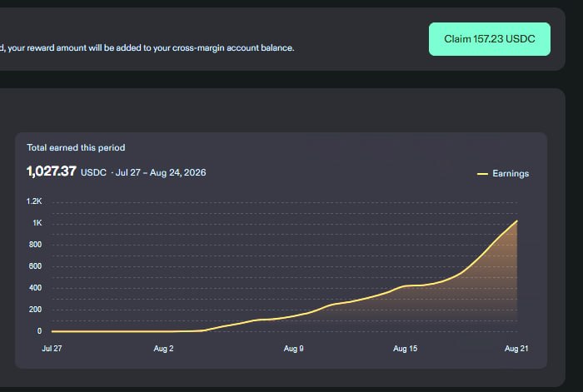The image size is (583, 392).
Task: Click the Claim 157.23 USDC button
Action: (490, 39)
